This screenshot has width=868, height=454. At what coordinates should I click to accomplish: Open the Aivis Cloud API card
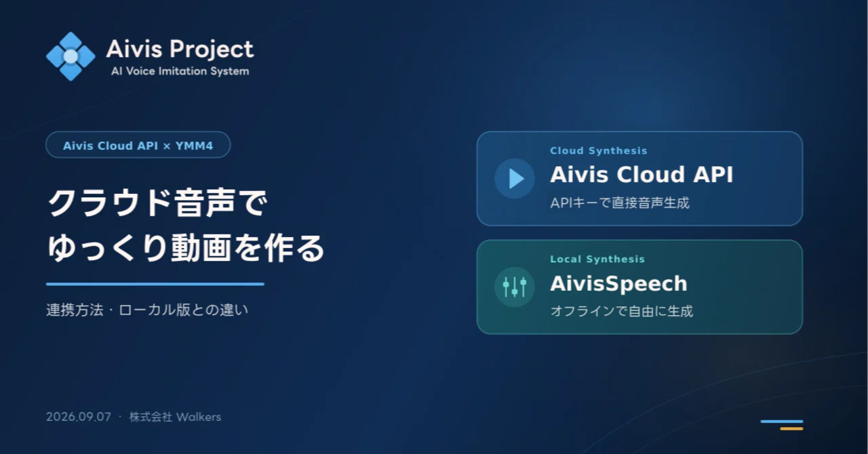pyautogui.click(x=639, y=178)
